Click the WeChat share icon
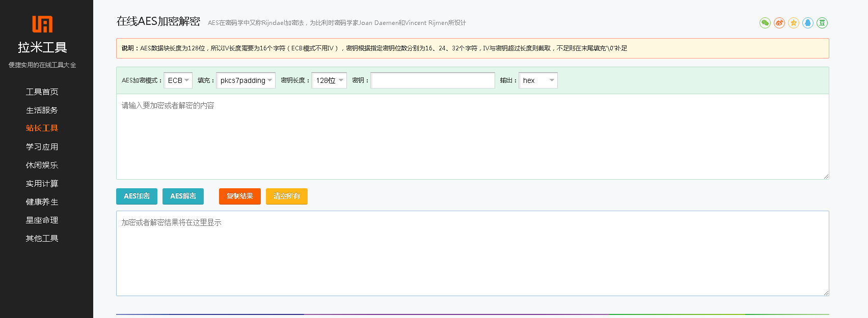Image resolution: width=868 pixels, height=318 pixels. coord(765,23)
